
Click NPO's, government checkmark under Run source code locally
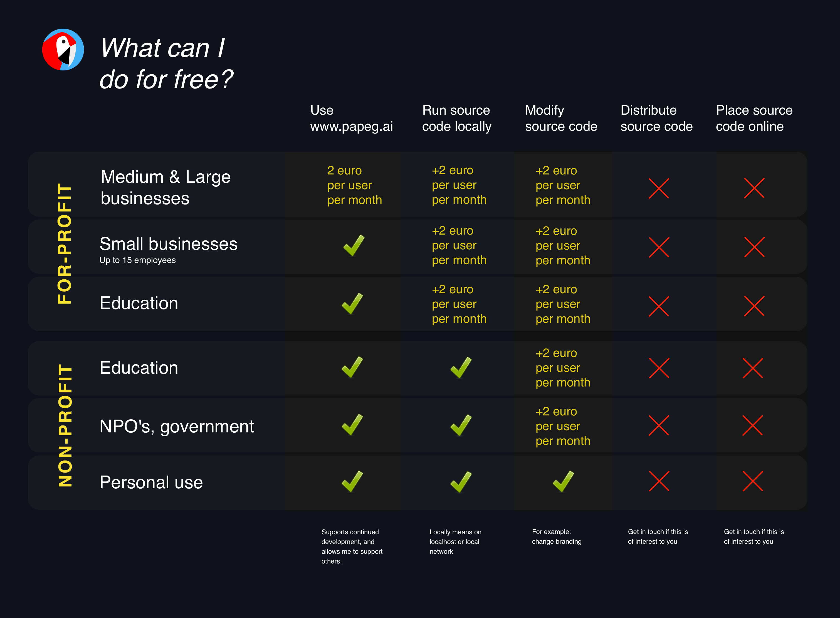[461, 425]
